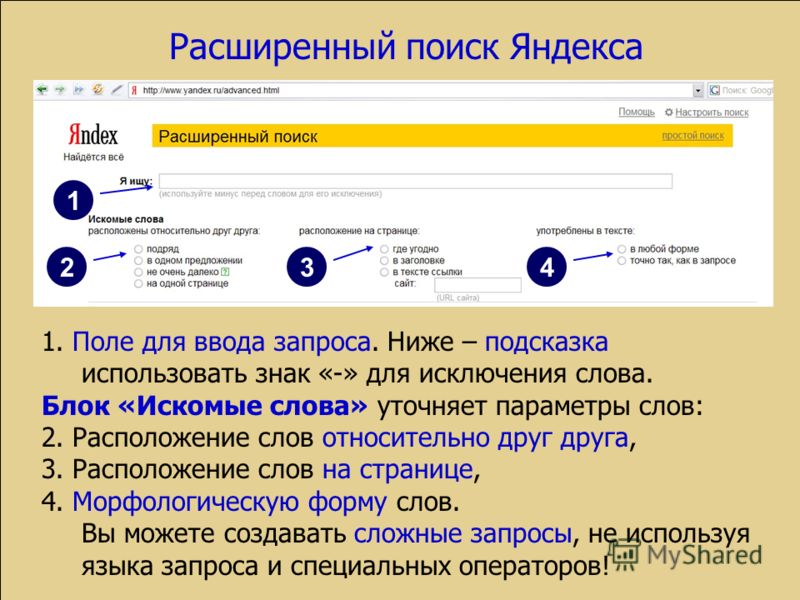Click the Расширенный поиск yellow header text
Screen dimensions: 800x600
[238, 137]
